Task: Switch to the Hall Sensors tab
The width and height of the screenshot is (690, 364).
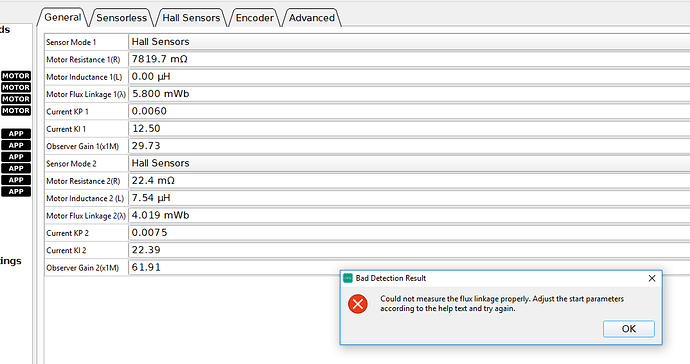Action: coord(191,18)
